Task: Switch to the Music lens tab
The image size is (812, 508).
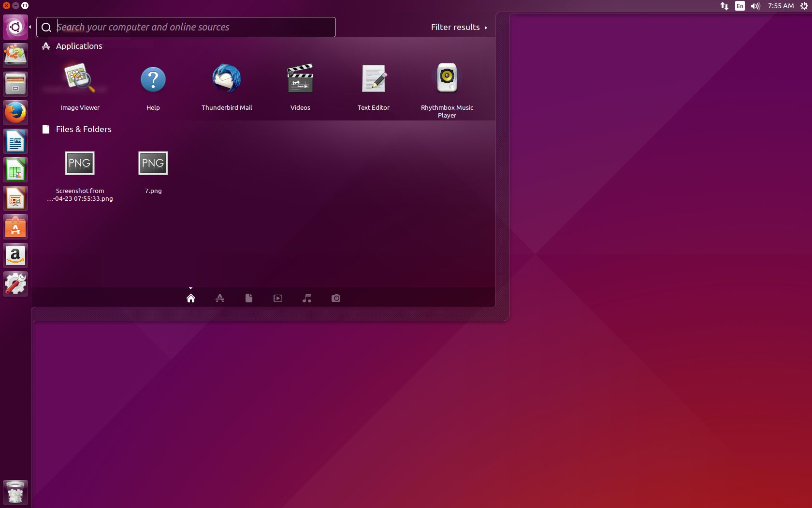Action: [307, 299]
